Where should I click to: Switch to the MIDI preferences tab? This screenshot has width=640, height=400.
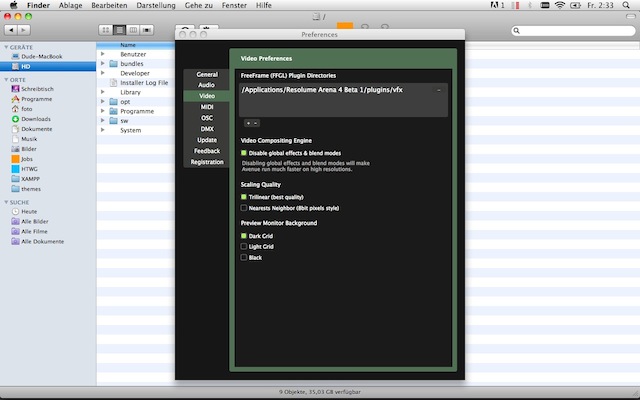(x=207, y=107)
